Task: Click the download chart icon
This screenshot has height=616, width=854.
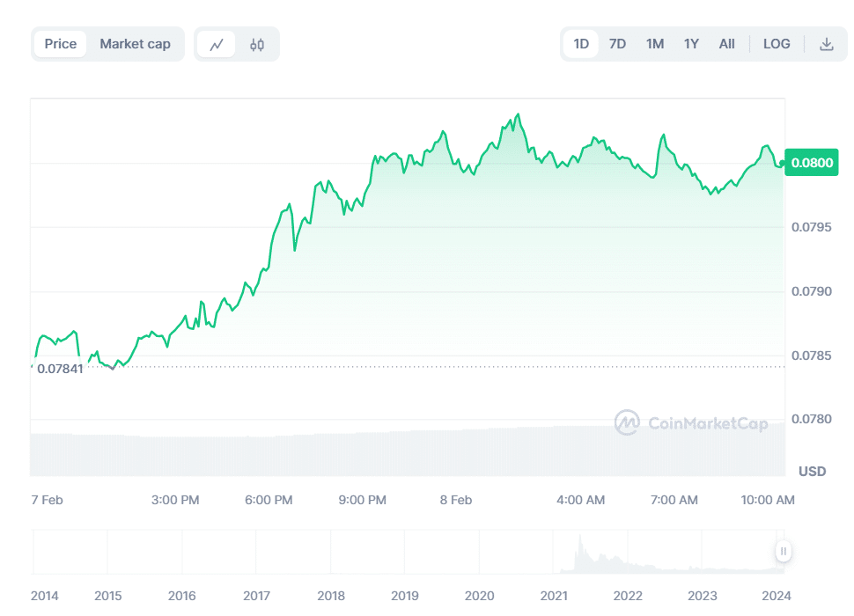Action: coord(826,43)
